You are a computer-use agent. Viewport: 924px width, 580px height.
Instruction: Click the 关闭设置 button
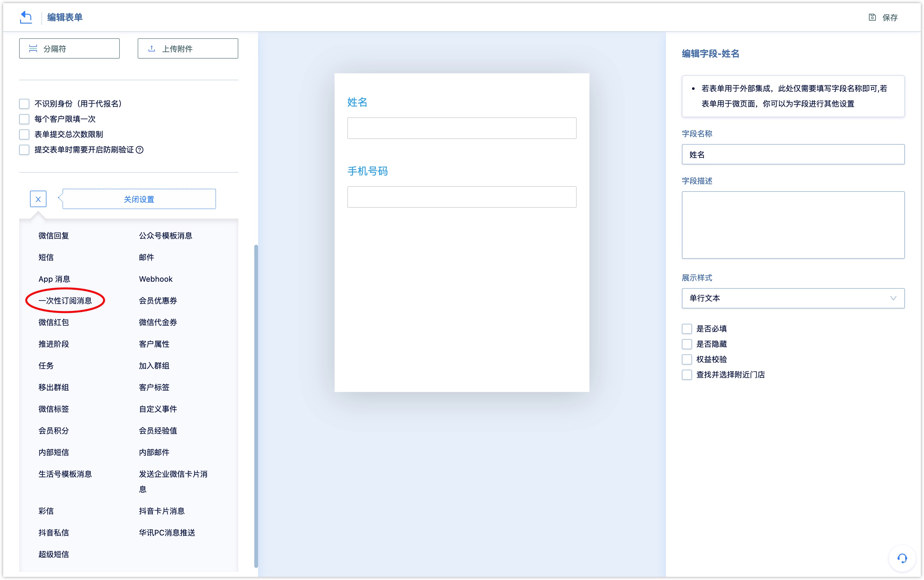click(139, 199)
